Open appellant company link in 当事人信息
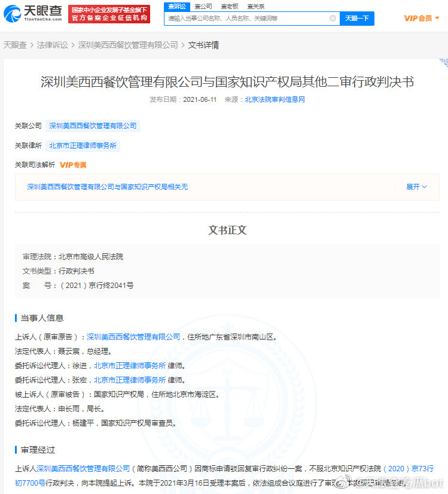The width and height of the screenshot is (448, 494). click(133, 337)
